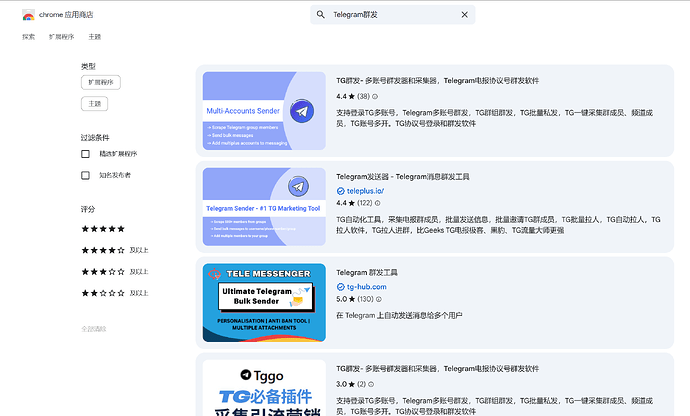The image size is (690, 416).
Task: Open the Tggo TG必备插件 thumbnail
Action: pos(264,388)
